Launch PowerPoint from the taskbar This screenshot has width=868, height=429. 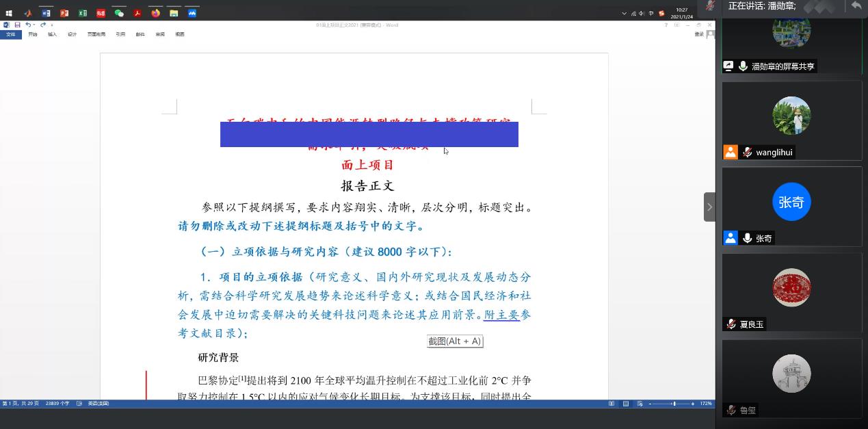click(x=63, y=12)
